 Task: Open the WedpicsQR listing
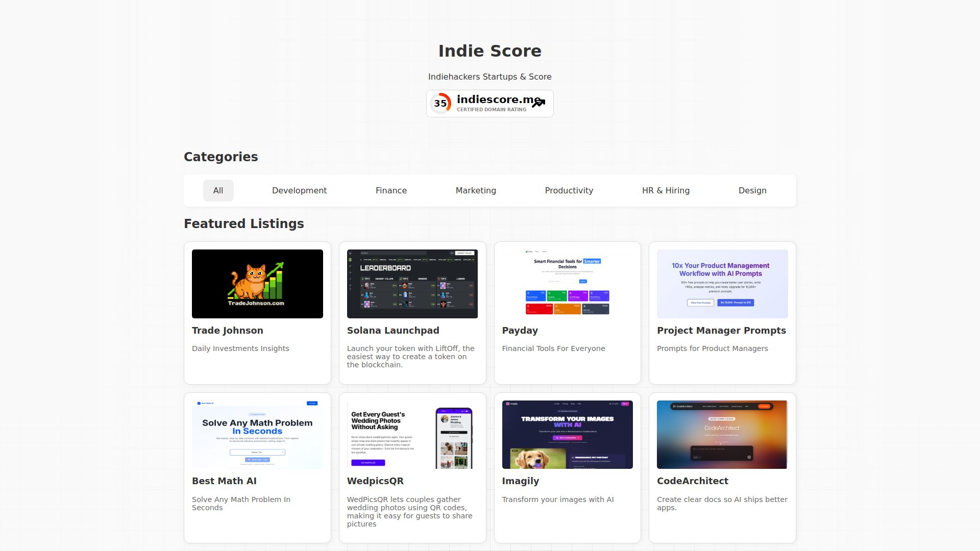point(375,481)
